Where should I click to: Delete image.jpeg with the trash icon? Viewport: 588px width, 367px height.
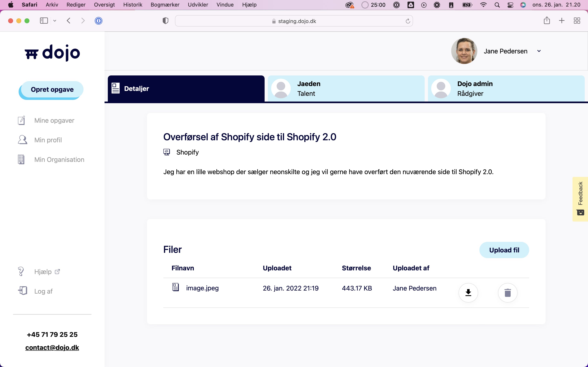508,293
